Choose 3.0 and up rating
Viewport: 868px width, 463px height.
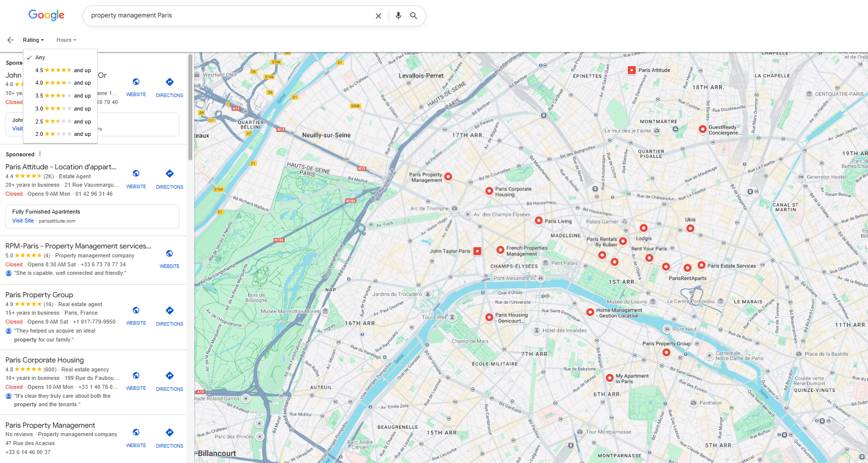(x=60, y=109)
